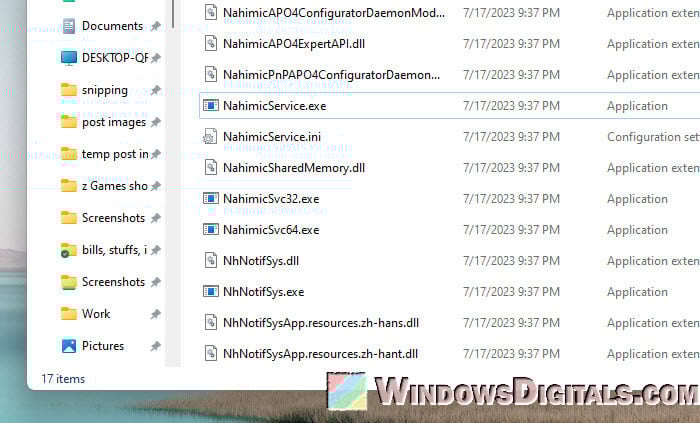
Task: Click the NahimicSvc64.exe file icon
Action: point(211,229)
